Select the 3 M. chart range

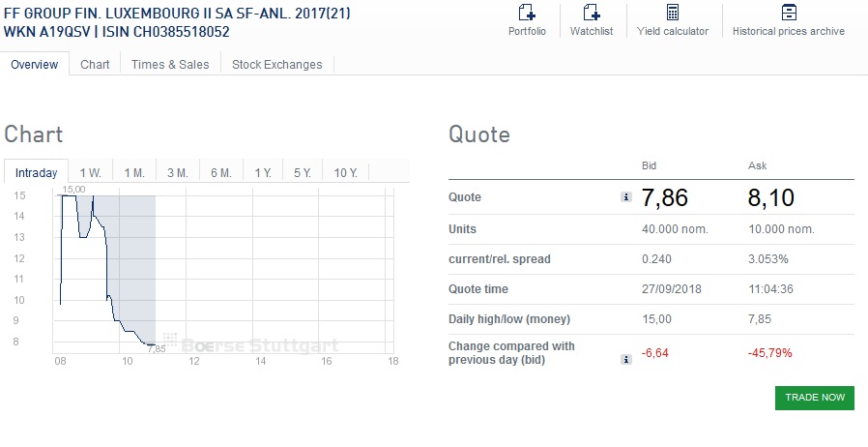[x=178, y=173]
